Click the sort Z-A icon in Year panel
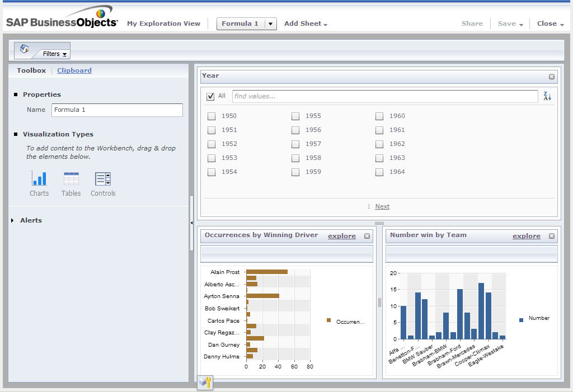 pos(547,96)
